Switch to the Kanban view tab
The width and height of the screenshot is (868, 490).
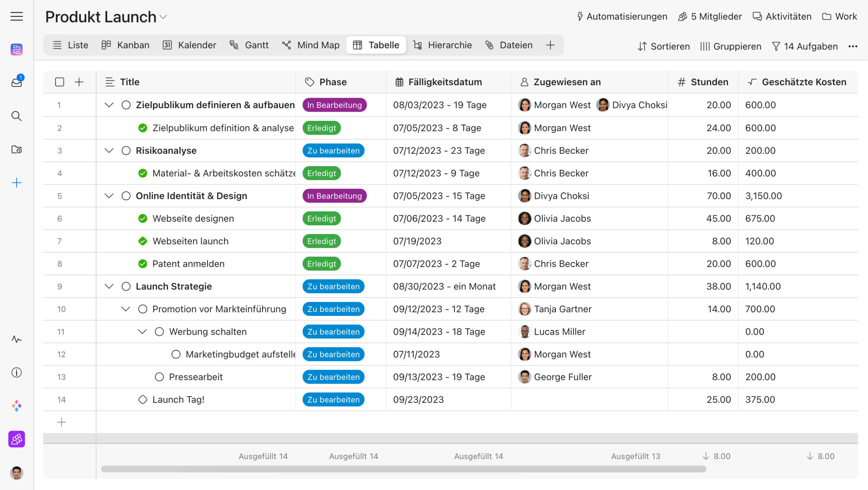click(125, 45)
